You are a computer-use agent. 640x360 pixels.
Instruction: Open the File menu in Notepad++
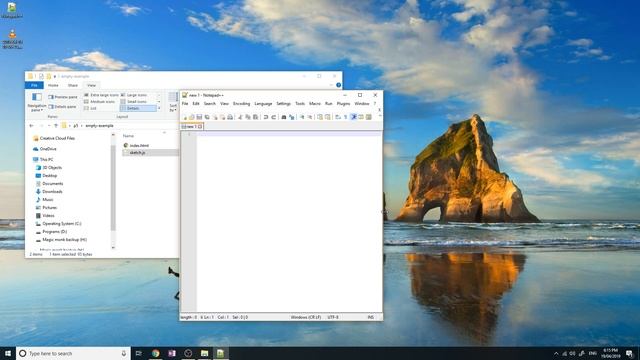click(x=185, y=104)
